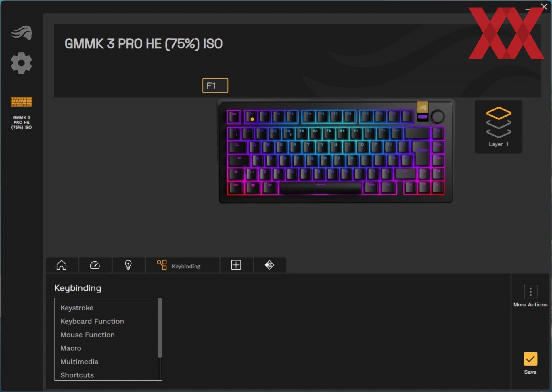Open the settings gear in sidebar

click(x=22, y=63)
